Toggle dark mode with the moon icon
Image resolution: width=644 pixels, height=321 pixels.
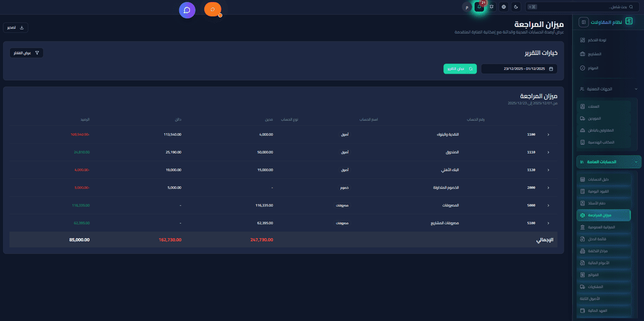516,7
